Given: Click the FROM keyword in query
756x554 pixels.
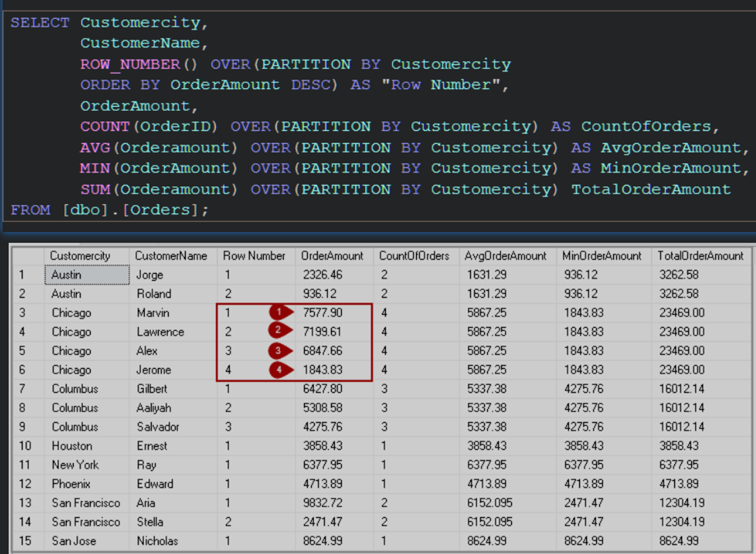Looking at the screenshot, I should click(31, 210).
